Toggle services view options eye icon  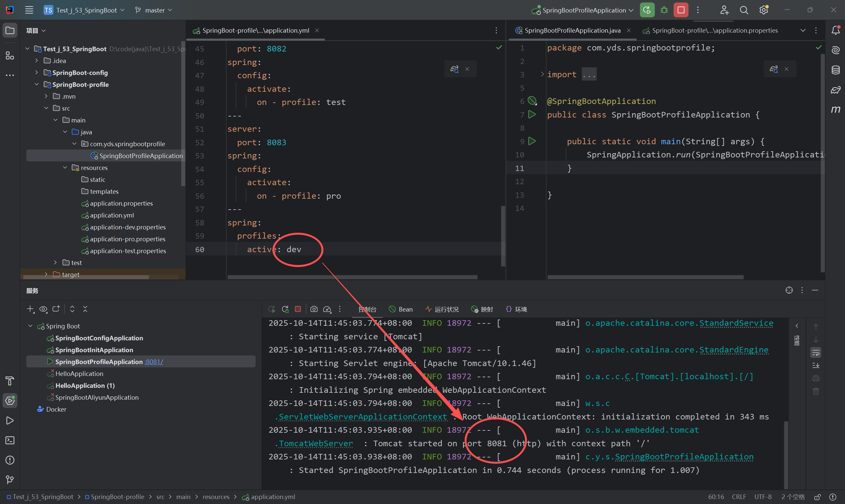click(x=44, y=309)
